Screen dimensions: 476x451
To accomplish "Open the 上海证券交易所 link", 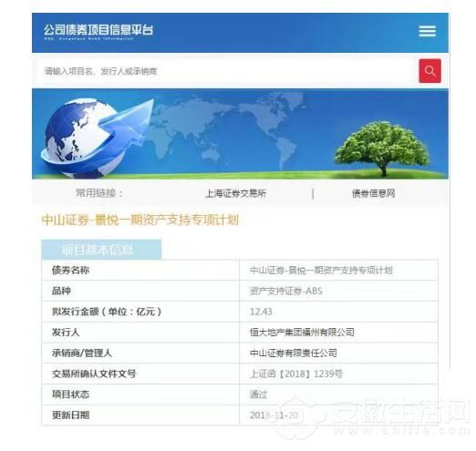I will pos(236,193).
